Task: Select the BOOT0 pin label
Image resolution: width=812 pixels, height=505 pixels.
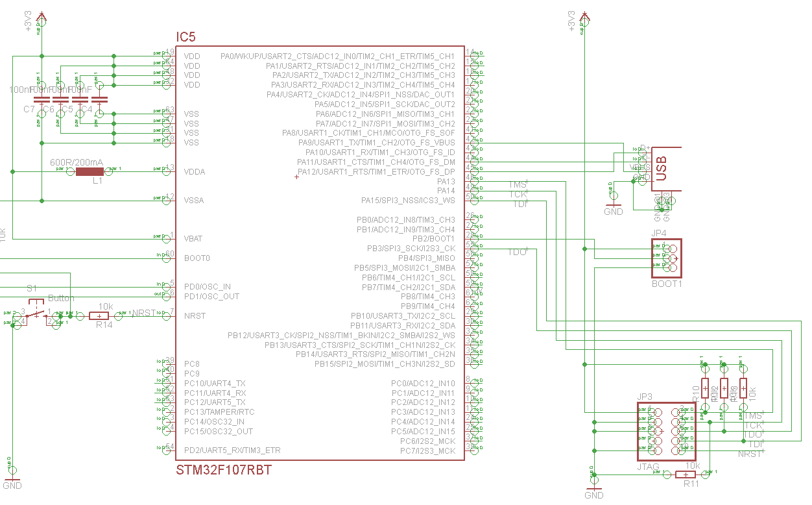Action: tap(197, 258)
